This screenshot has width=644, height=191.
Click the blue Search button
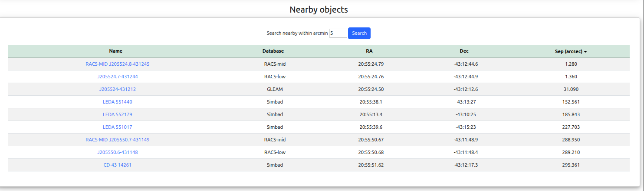click(359, 33)
